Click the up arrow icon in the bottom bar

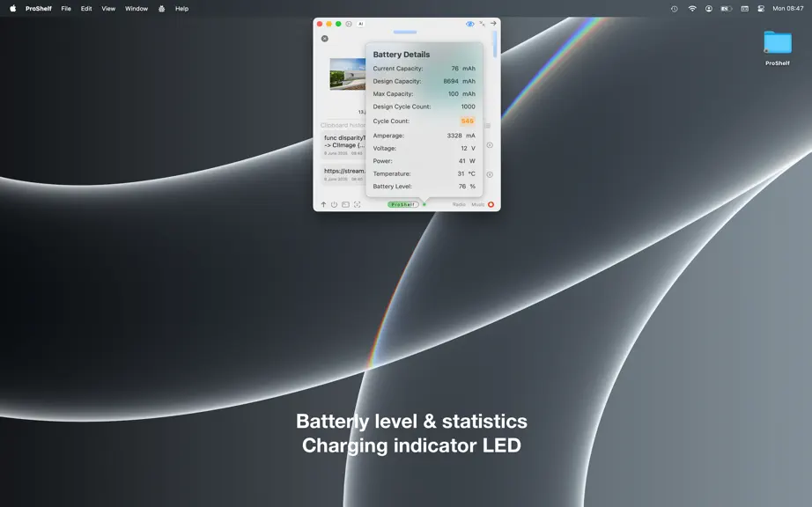(x=324, y=204)
